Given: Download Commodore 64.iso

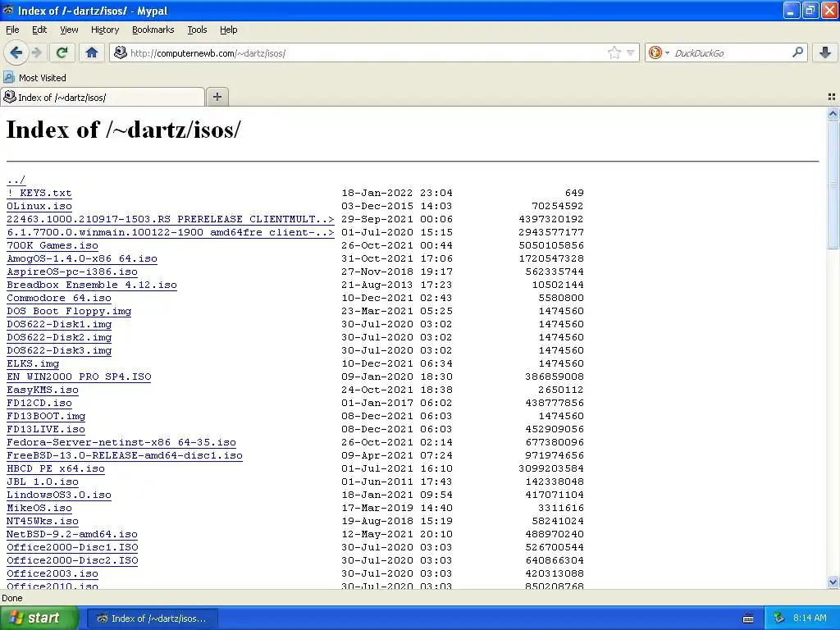Looking at the screenshot, I should click(59, 298).
